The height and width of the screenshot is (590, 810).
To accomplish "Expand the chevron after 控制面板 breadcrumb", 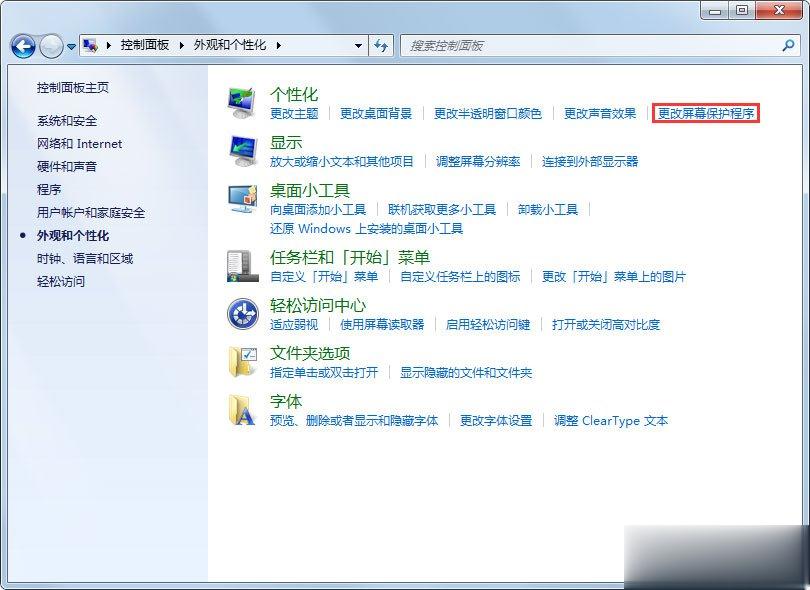I will coord(181,45).
